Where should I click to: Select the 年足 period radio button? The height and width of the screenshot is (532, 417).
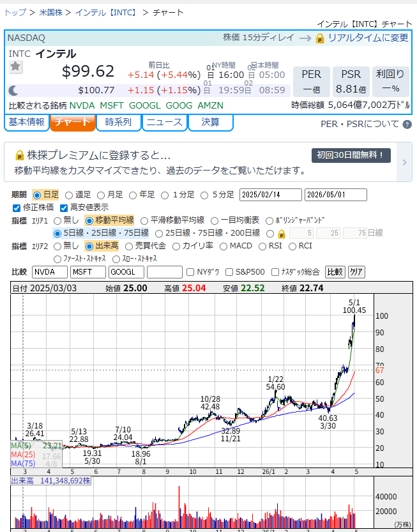point(133,195)
